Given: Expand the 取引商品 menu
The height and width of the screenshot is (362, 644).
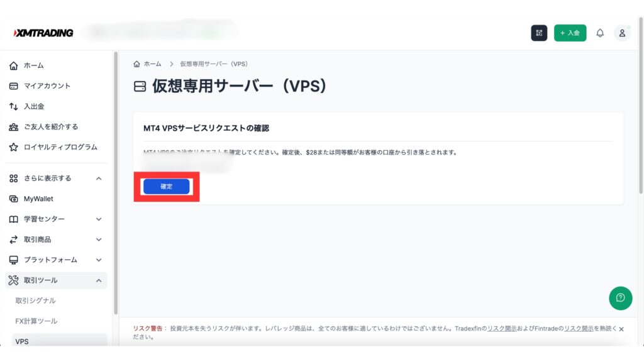Looking at the screenshot, I should coord(99,239).
